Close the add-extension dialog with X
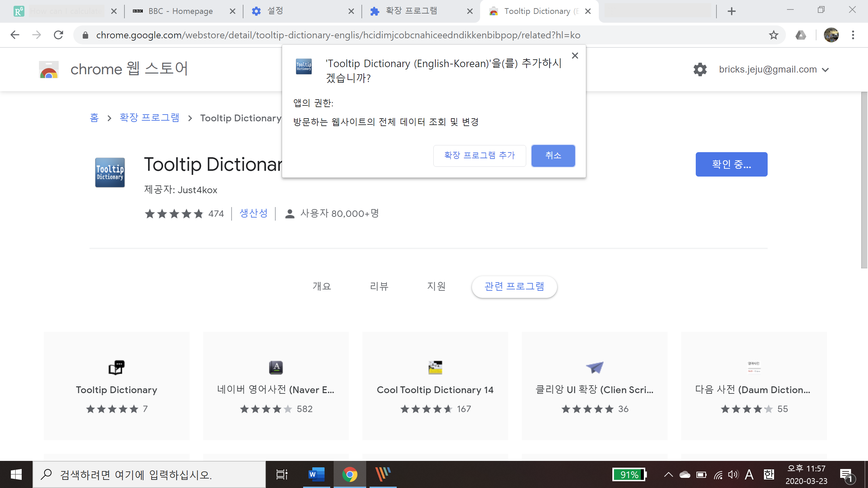 pos(575,56)
